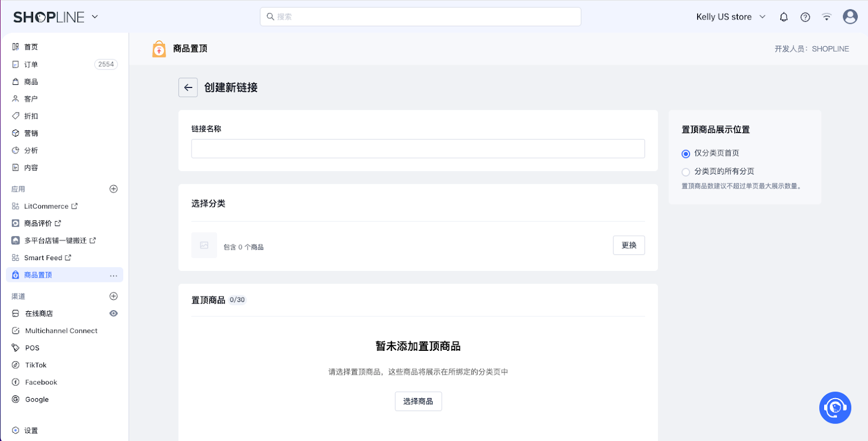This screenshot has width=868, height=441.
Task: Click the 0/30 pinned products counter
Action: [x=237, y=300]
